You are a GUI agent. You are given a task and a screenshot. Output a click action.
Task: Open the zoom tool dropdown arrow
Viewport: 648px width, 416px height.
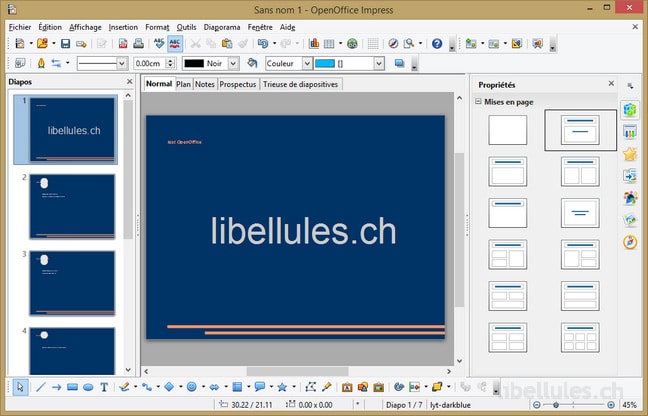click(420, 43)
